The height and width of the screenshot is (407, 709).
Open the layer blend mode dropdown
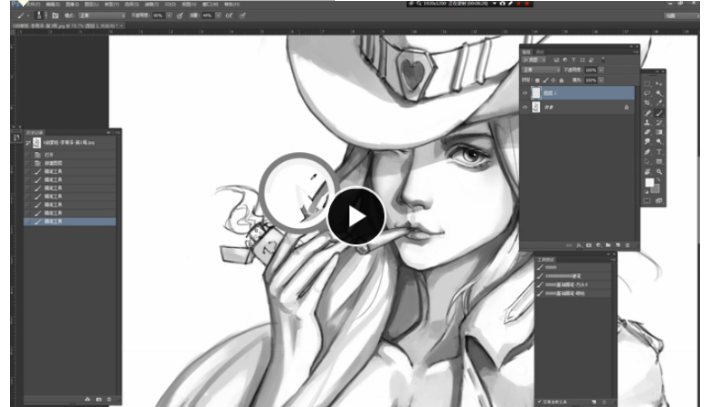click(x=541, y=70)
